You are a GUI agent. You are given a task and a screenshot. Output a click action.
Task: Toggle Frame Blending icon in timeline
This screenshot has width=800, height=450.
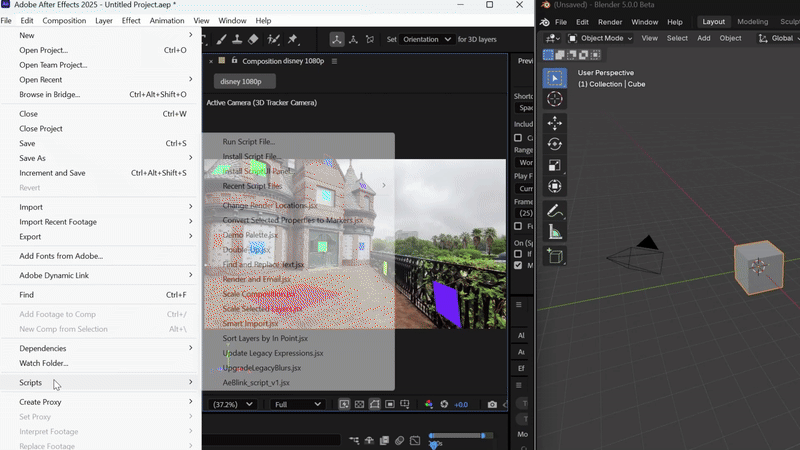click(x=384, y=440)
